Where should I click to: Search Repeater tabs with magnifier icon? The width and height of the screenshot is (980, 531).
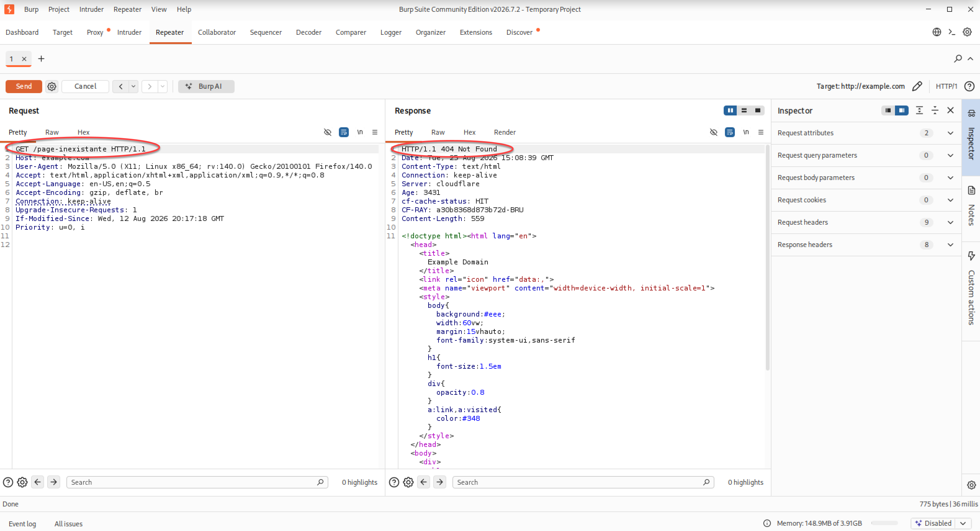[958, 59]
